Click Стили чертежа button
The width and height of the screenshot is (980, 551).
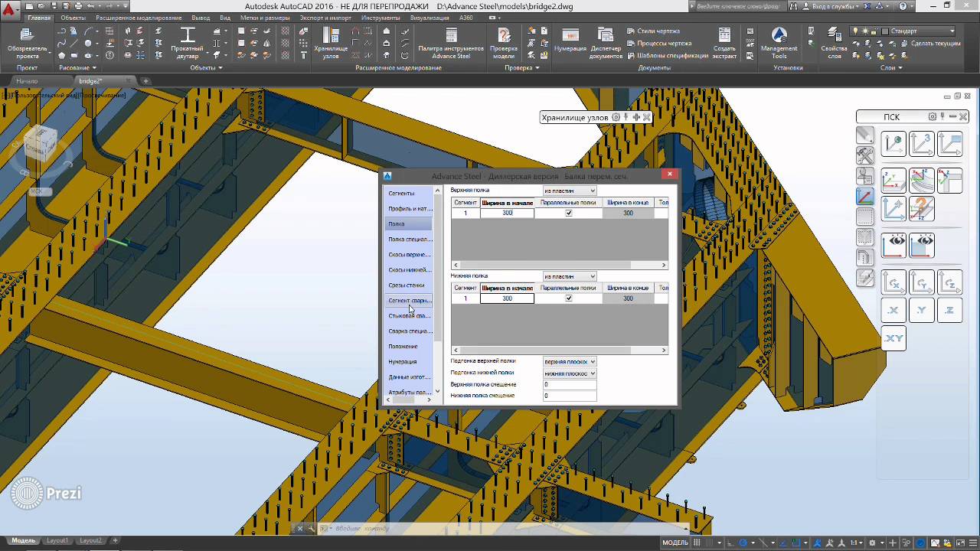[x=652, y=31]
